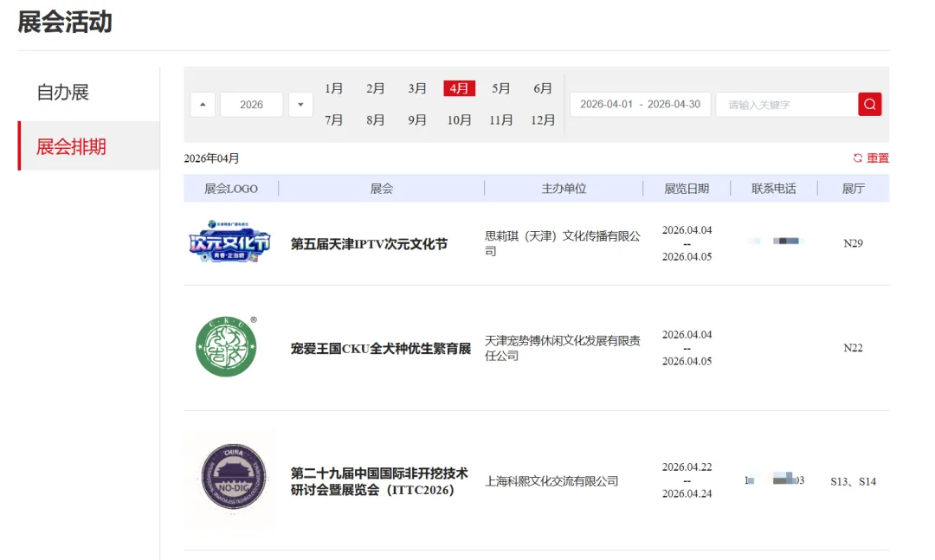Click the N29 hall cell

click(853, 243)
